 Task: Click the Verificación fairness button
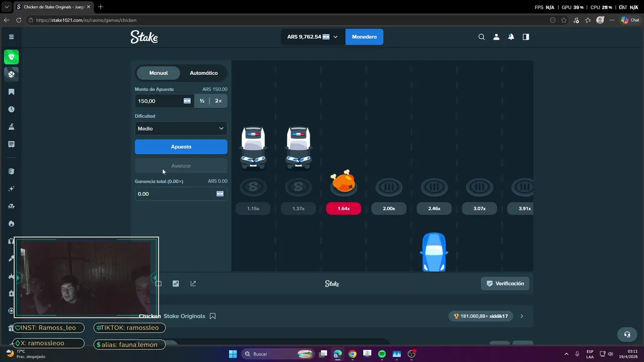[x=505, y=284]
